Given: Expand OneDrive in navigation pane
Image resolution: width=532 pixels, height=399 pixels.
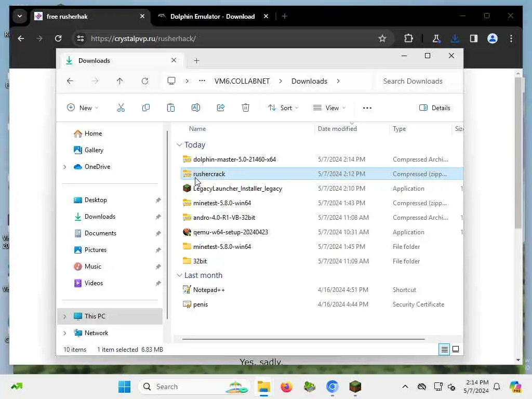Looking at the screenshot, I should click(64, 167).
